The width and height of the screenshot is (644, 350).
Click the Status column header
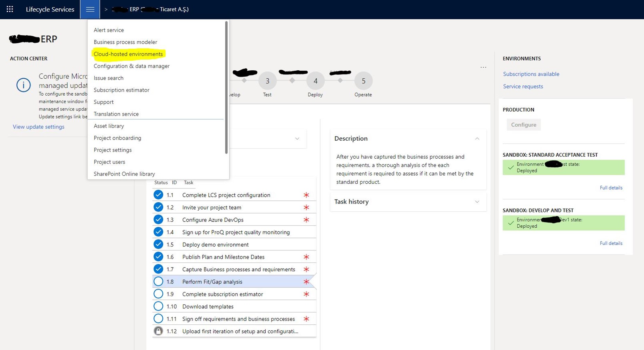click(x=161, y=183)
